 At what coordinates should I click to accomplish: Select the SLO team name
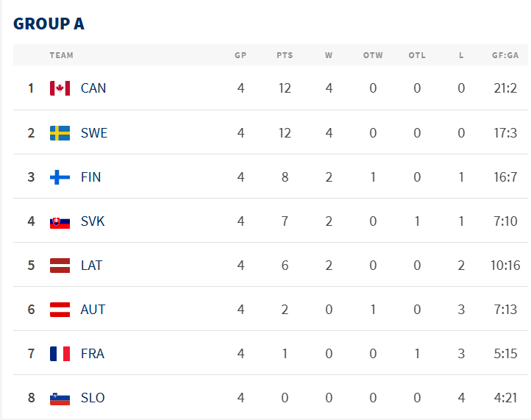click(93, 398)
